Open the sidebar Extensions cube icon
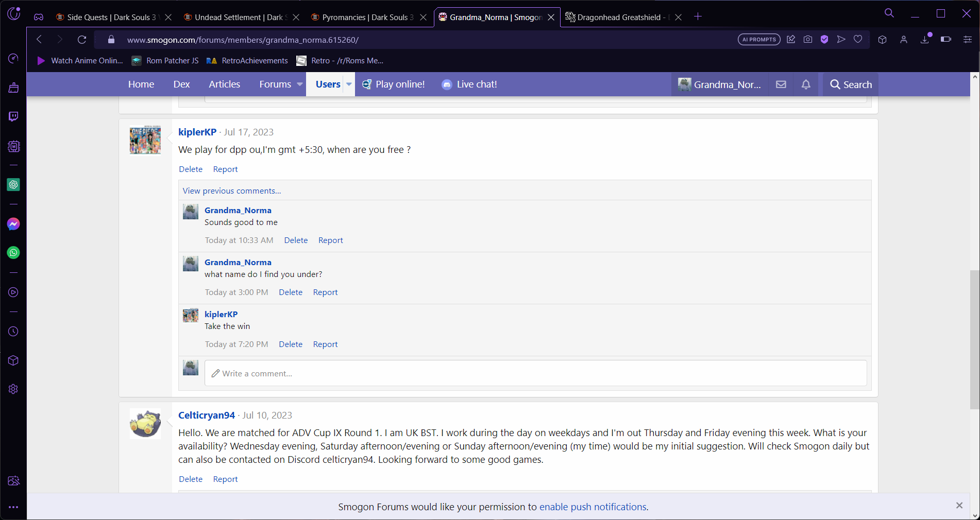Screen dimensions: 980x520 click(x=13, y=360)
